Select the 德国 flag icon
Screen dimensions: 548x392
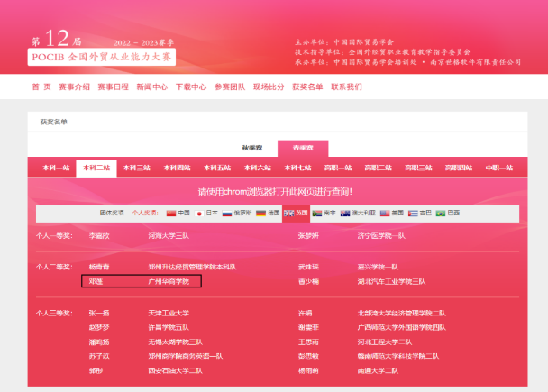tap(260, 213)
